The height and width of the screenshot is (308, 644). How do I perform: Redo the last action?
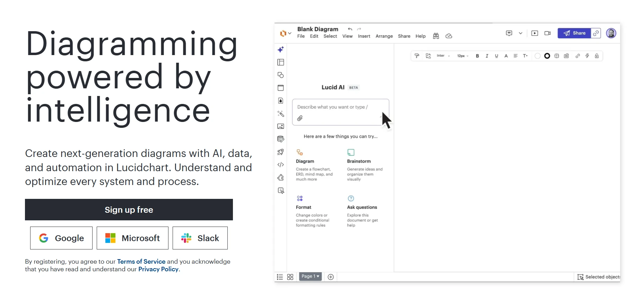[x=359, y=29]
